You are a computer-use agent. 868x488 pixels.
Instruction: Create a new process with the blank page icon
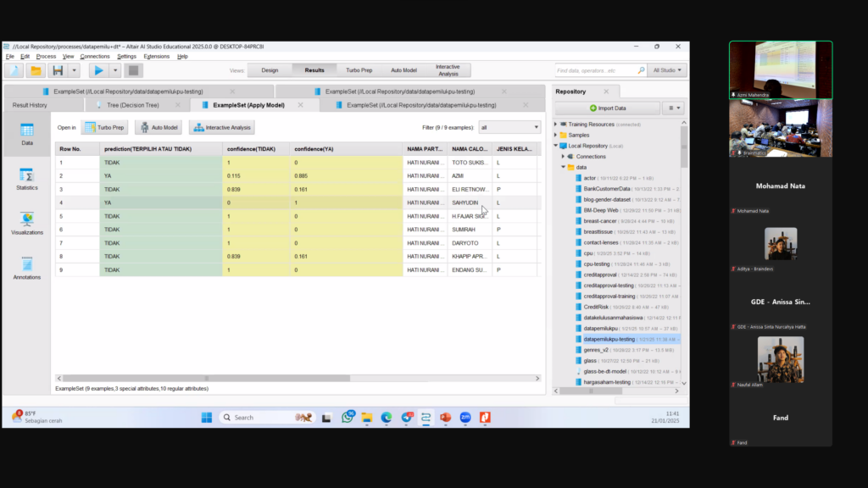coord(14,70)
